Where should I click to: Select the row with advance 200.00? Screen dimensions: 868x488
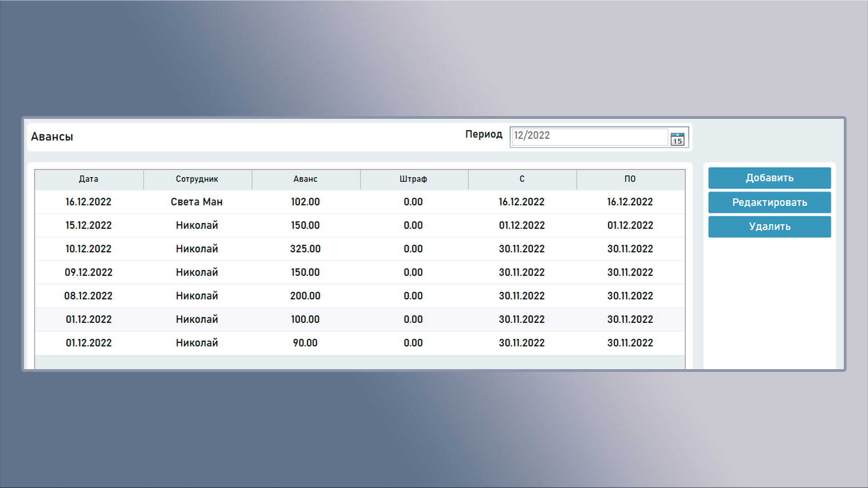305,296
